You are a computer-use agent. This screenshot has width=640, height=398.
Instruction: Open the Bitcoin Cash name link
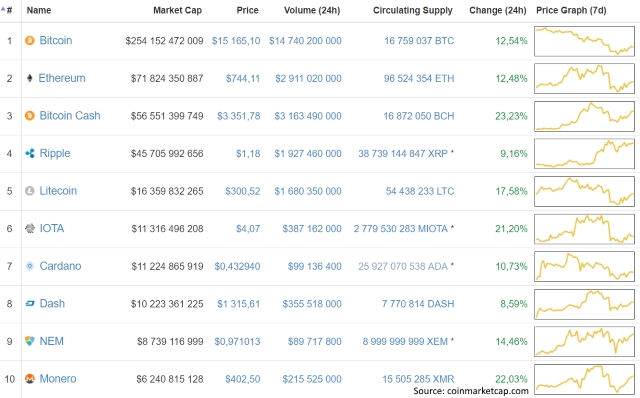70,116
